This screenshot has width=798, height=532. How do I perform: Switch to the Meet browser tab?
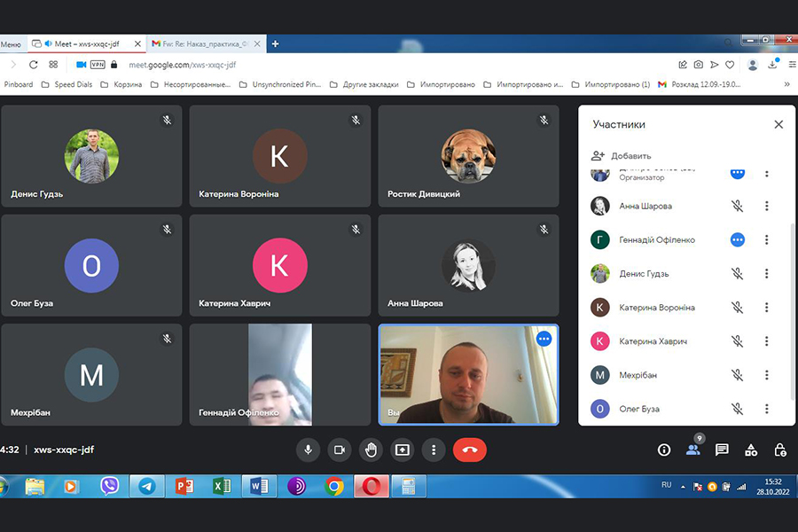pos(84,43)
